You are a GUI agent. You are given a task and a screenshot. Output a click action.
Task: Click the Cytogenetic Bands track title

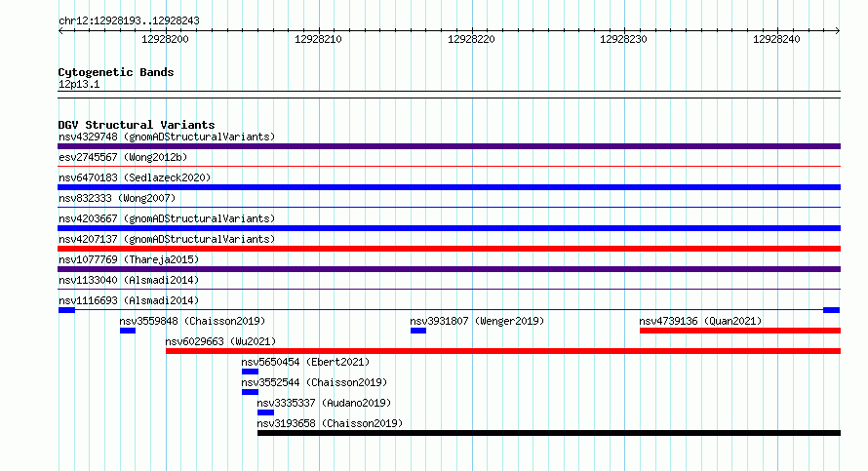coord(116,72)
